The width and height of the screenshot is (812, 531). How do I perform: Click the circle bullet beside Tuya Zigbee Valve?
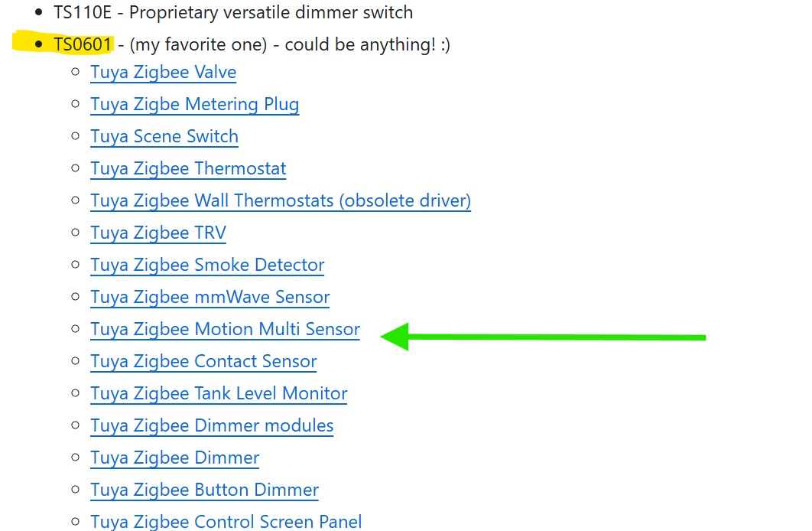[x=76, y=71]
